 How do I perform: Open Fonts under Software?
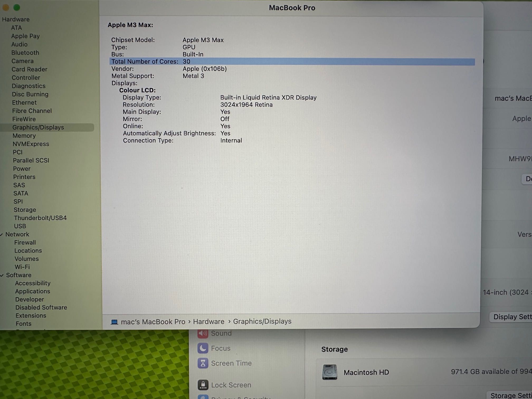pos(23,324)
